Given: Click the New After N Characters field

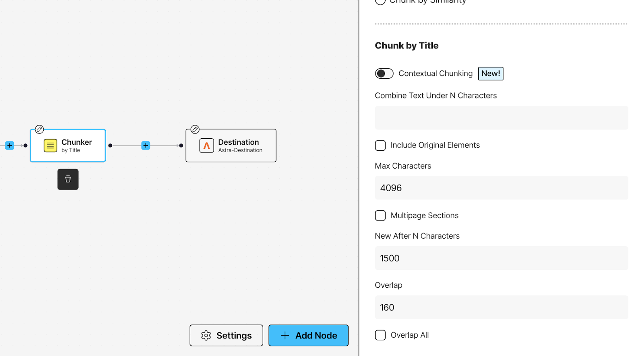Looking at the screenshot, I should tap(501, 258).
